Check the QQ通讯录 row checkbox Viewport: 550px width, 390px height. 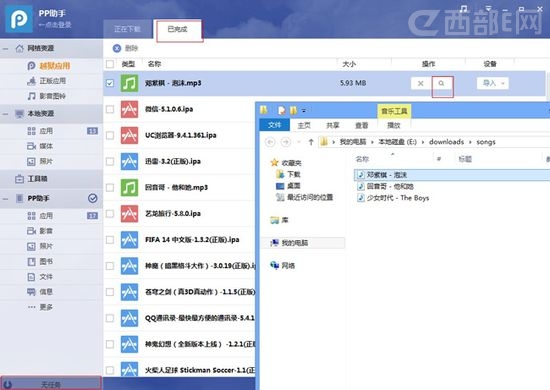(110, 318)
